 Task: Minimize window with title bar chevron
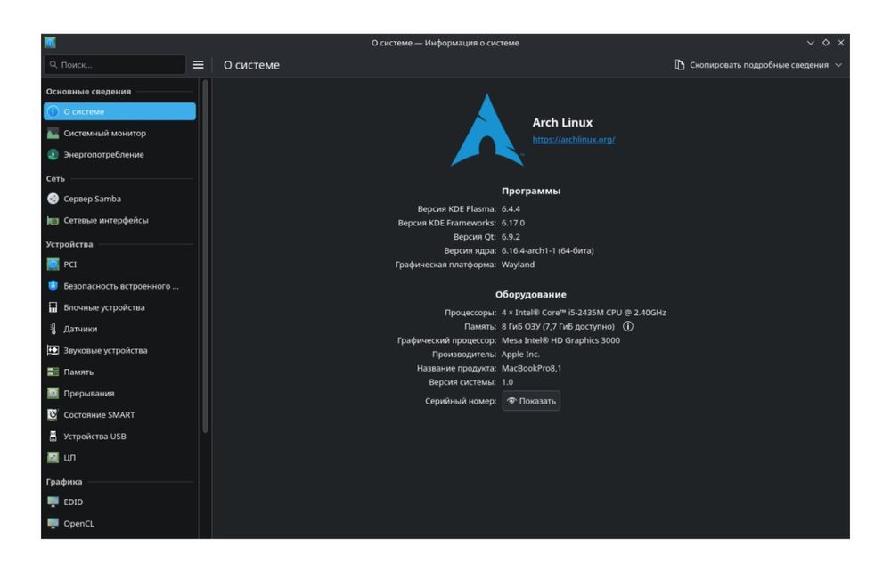[x=811, y=43]
